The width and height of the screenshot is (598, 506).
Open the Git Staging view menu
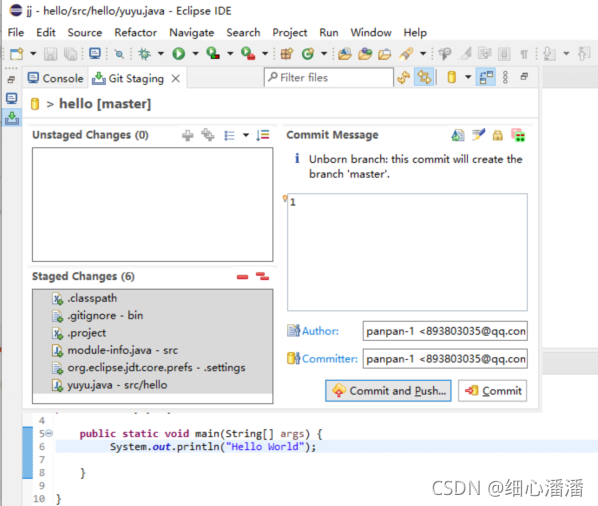(505, 77)
